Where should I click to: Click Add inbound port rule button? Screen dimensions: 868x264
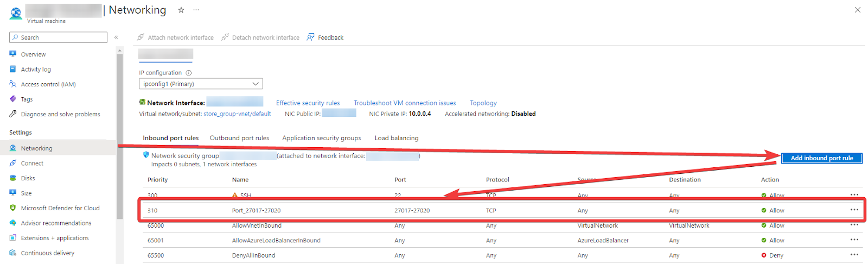click(822, 158)
